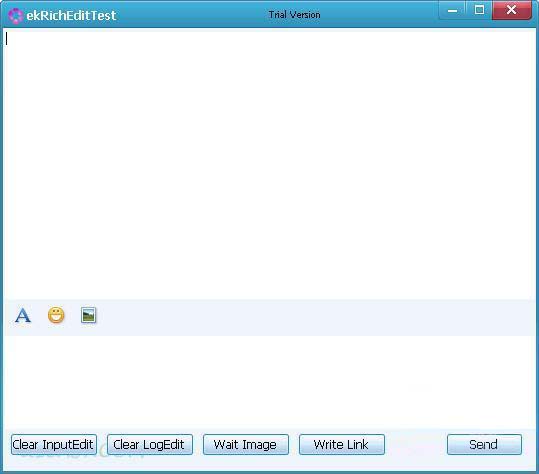Click the ekRichEditTest purple app logo
The height and width of the screenshot is (474, 539).
pos(15,16)
